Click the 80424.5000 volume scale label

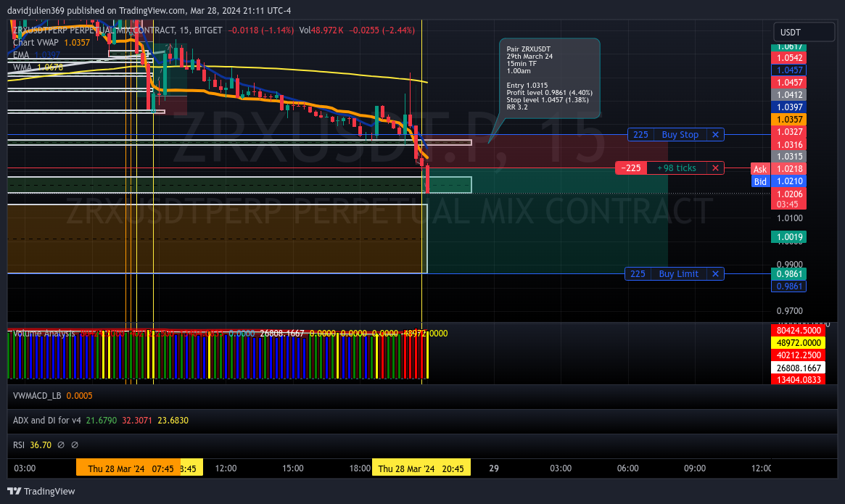pos(799,331)
